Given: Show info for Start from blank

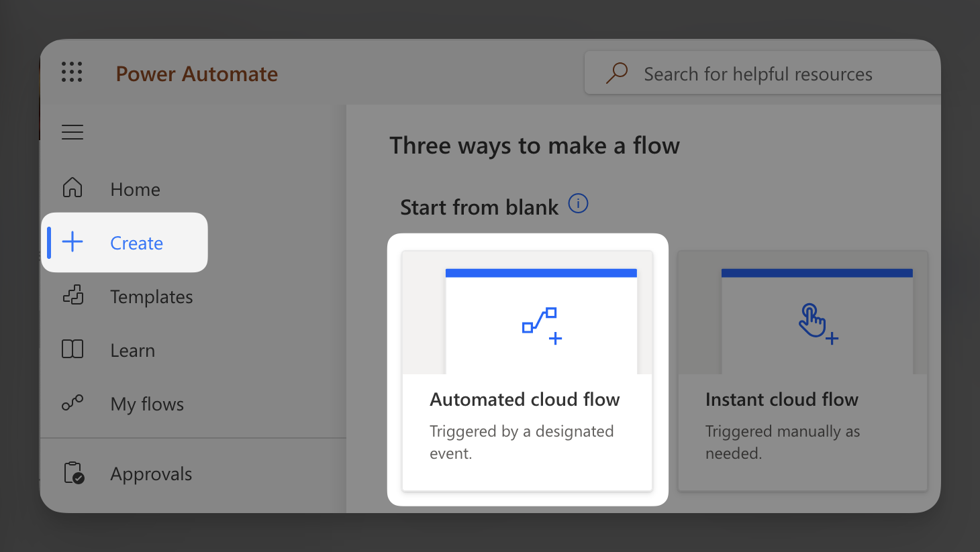Looking at the screenshot, I should pyautogui.click(x=578, y=203).
